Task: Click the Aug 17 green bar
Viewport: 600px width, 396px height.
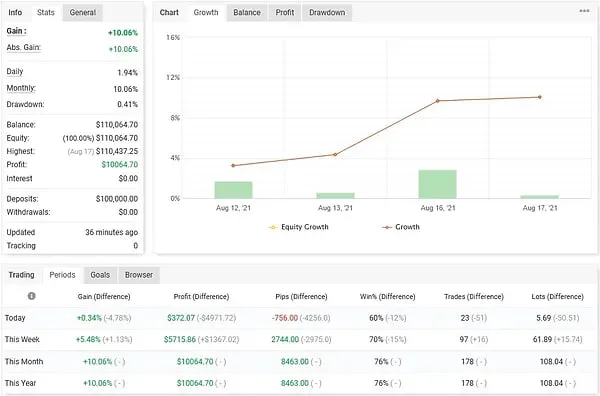Action: click(540, 197)
